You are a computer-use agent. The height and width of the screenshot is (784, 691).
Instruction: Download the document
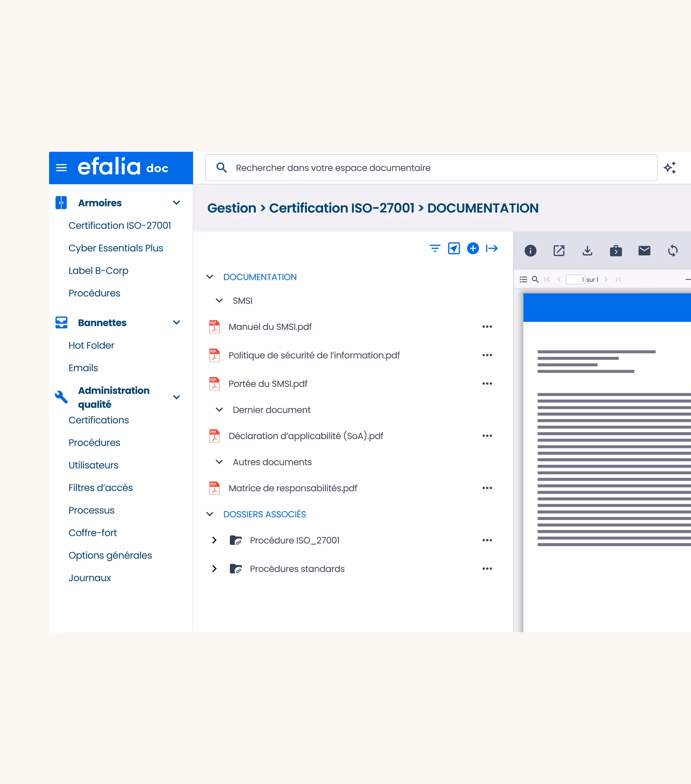click(588, 251)
